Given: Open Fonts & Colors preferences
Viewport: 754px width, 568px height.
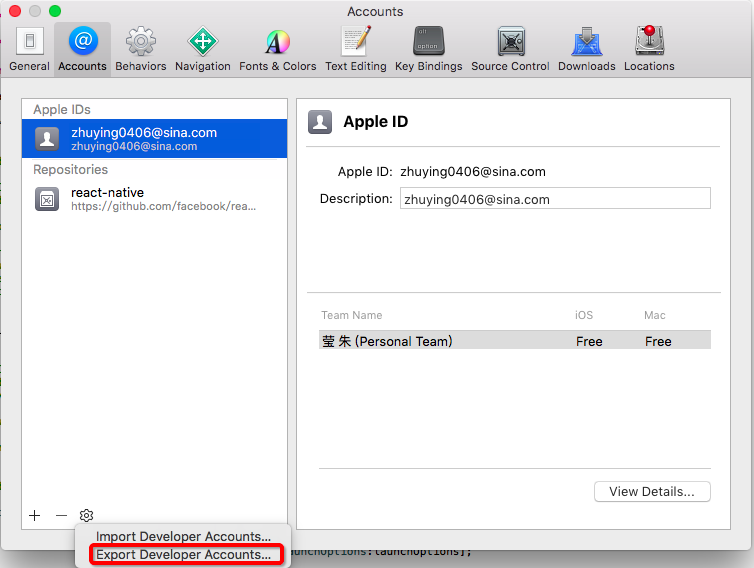Looking at the screenshot, I should point(277,49).
